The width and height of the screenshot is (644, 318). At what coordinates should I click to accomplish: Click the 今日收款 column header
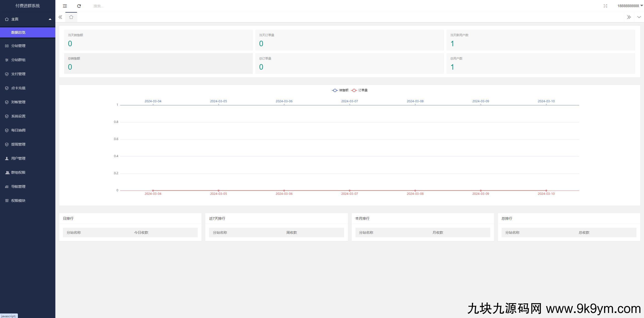coord(141,233)
